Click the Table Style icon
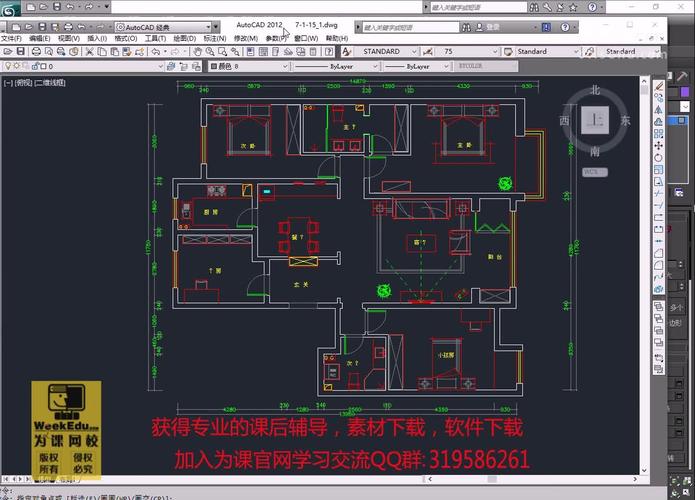Screen dimensions: 695x500 (x=508, y=51)
